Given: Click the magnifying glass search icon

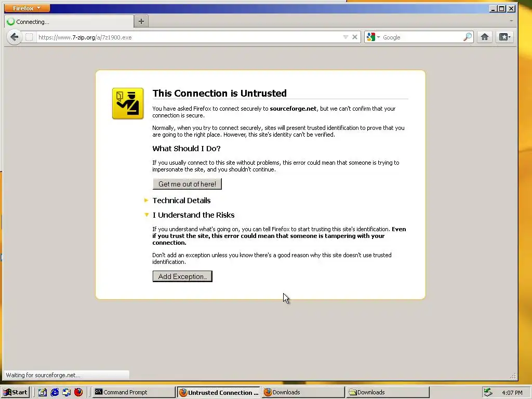Looking at the screenshot, I should pos(468,37).
